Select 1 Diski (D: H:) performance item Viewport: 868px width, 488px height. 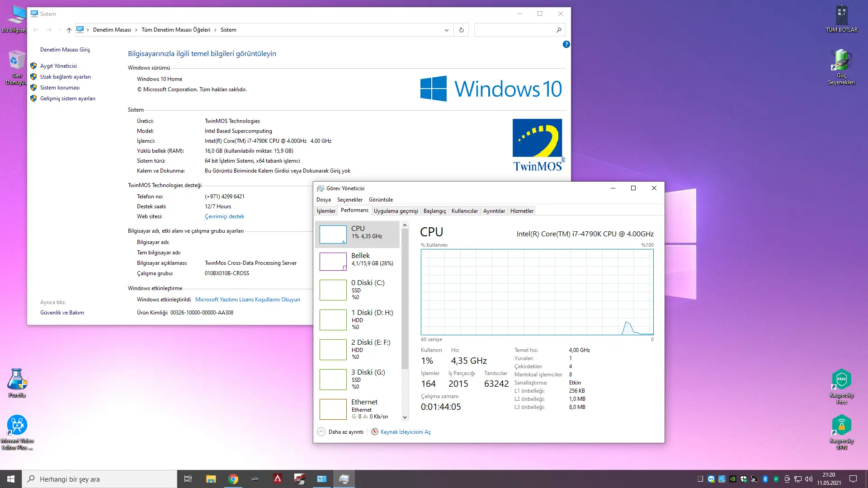[357, 319]
